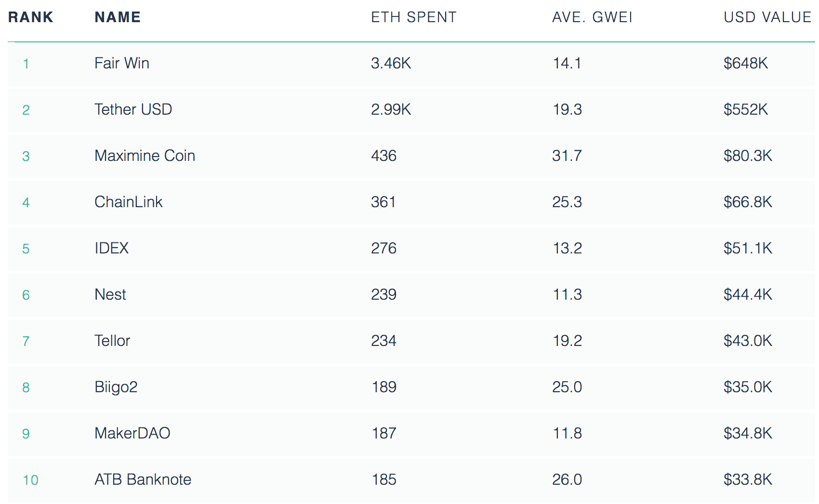The height and width of the screenshot is (504, 819).
Task: Click the 31.7 average gwei value
Action: [567, 156]
